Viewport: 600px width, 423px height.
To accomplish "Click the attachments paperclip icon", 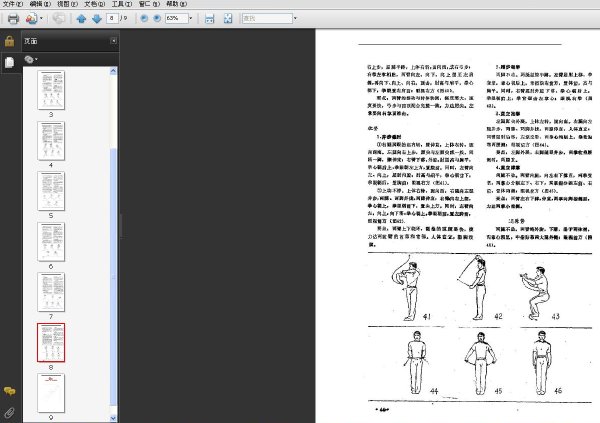I will 10,412.
